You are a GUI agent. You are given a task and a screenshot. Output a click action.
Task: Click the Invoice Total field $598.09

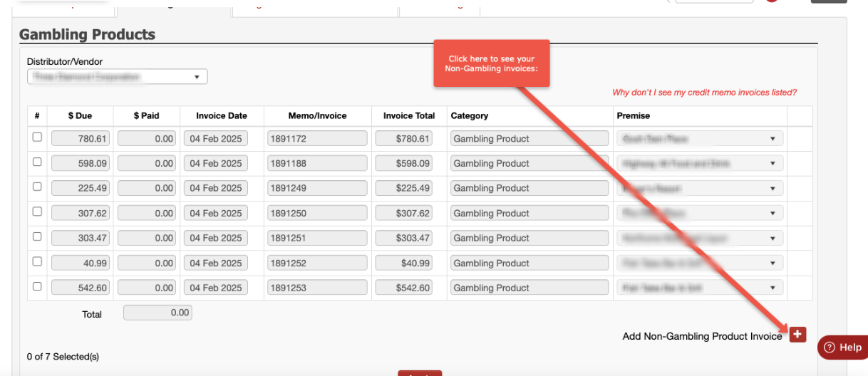pyautogui.click(x=404, y=164)
